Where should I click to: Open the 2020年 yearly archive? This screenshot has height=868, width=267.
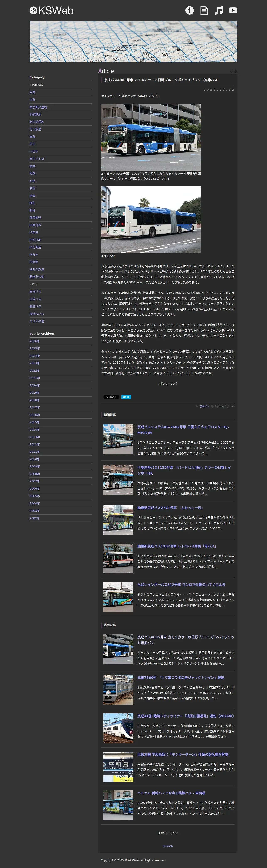(x=35, y=386)
